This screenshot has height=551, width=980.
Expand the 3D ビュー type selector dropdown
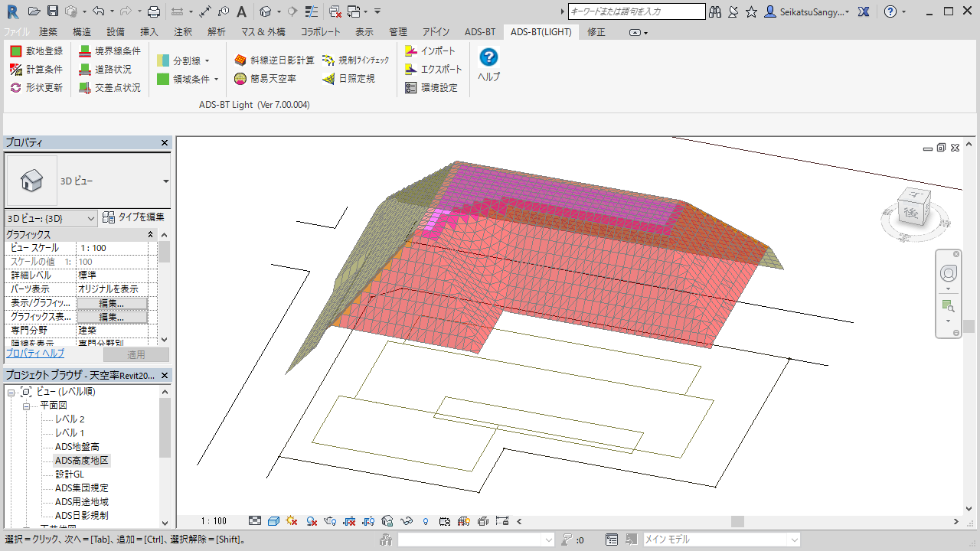(x=165, y=181)
